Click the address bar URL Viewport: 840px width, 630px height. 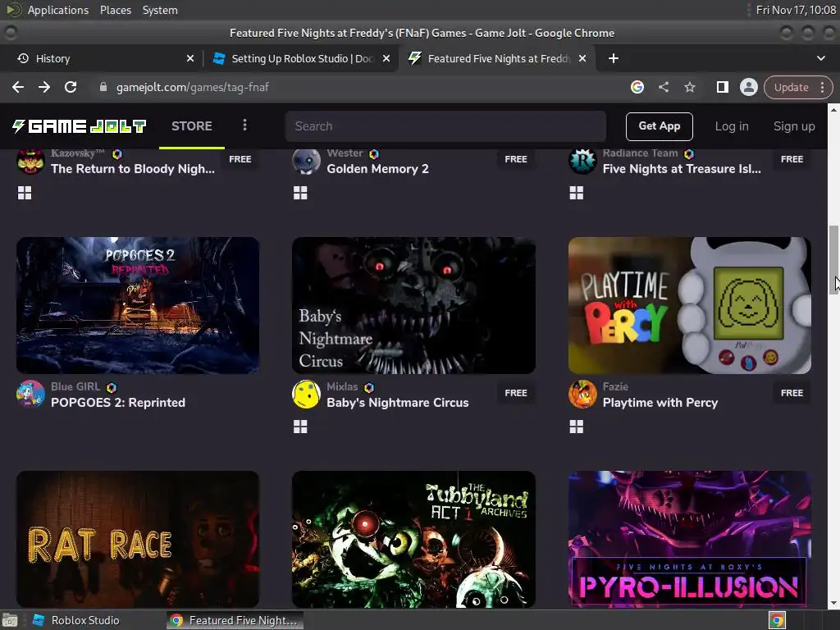pos(193,87)
